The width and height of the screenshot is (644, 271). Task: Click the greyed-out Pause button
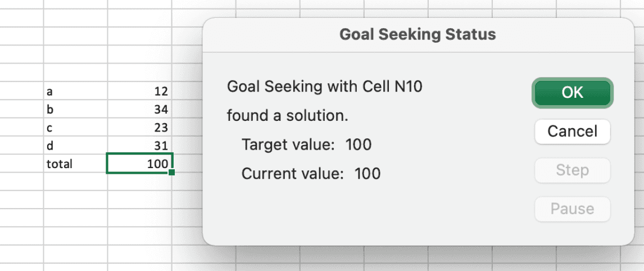point(572,209)
